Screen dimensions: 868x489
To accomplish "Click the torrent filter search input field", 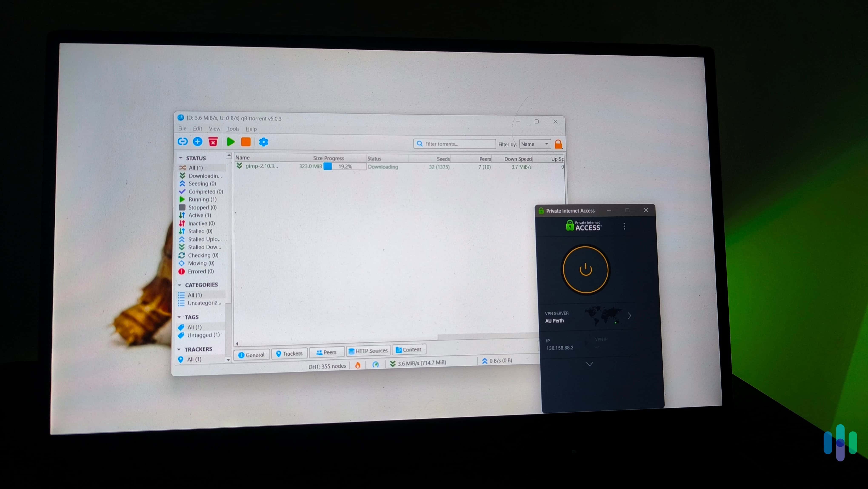I will point(454,144).
